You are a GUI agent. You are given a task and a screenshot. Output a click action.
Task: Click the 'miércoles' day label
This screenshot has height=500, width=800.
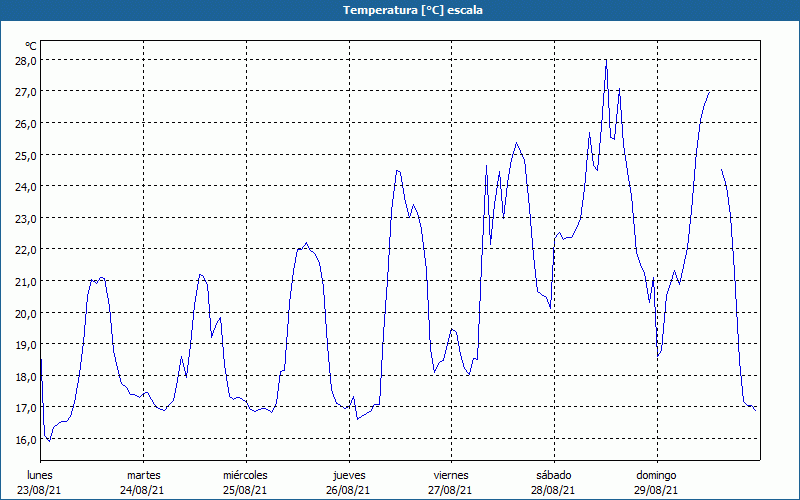coord(245,475)
